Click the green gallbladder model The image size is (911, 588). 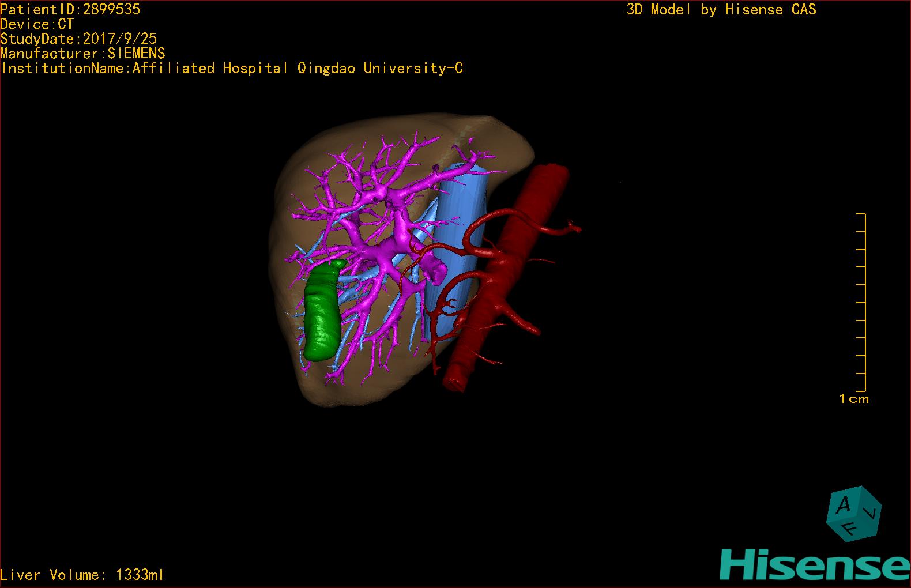pos(322,311)
